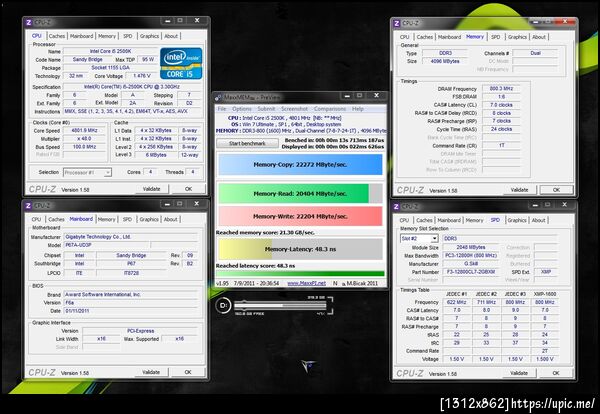
Task: Click the Z icon of the CPU-Z Memory timings window
Action: 397,23
